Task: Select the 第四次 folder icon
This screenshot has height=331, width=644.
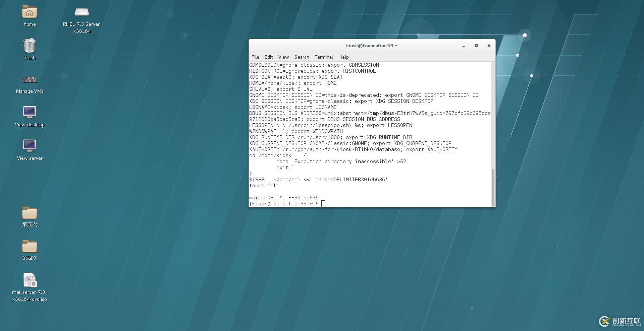Action: pyautogui.click(x=30, y=246)
